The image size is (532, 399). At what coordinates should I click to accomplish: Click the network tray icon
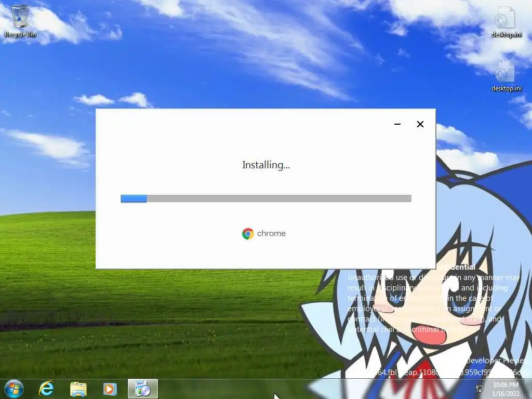click(480, 389)
